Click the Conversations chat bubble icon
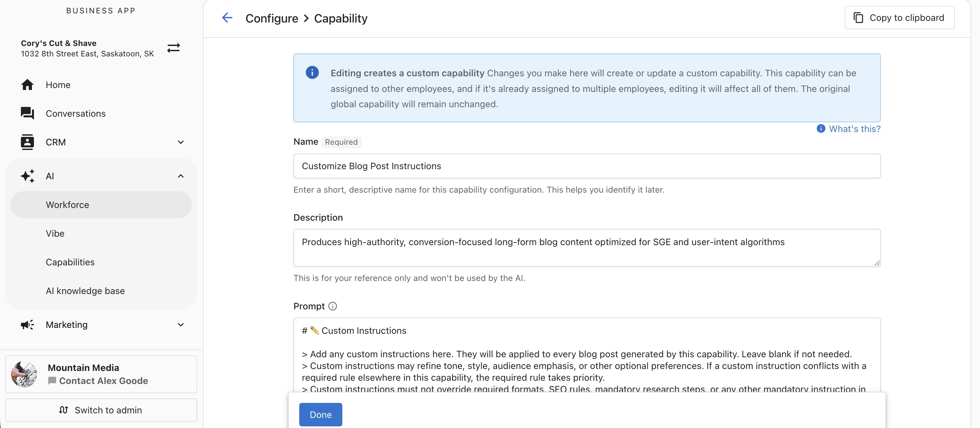980x428 pixels. tap(27, 113)
